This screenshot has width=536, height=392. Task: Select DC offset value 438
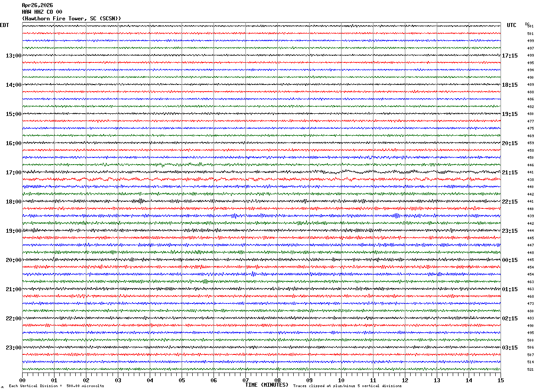[530, 180]
